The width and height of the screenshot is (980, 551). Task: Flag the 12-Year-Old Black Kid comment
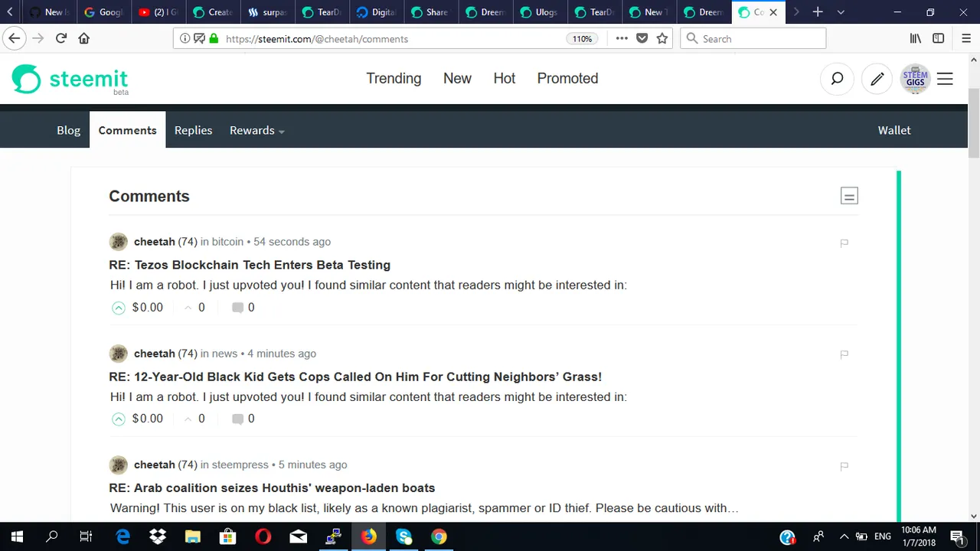pyautogui.click(x=844, y=354)
